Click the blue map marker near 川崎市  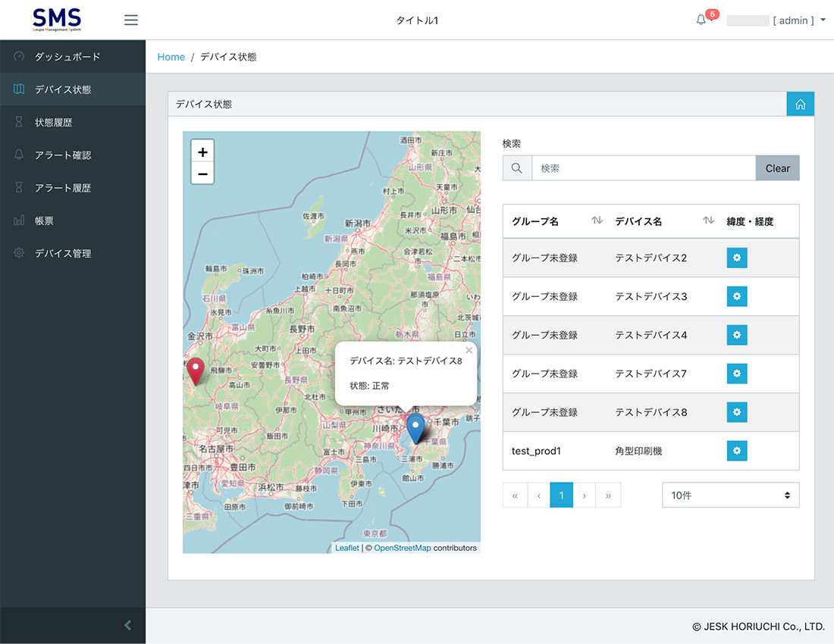(415, 428)
